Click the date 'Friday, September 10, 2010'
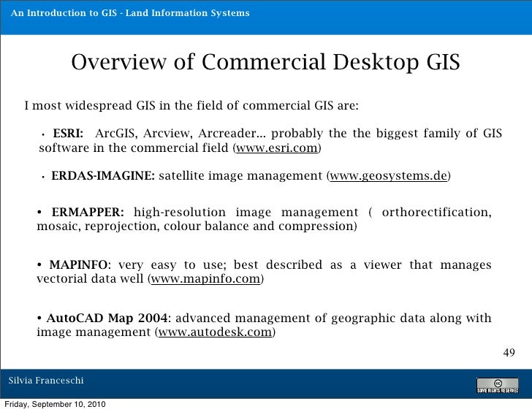The height and width of the screenshot is (412, 532). point(55,404)
